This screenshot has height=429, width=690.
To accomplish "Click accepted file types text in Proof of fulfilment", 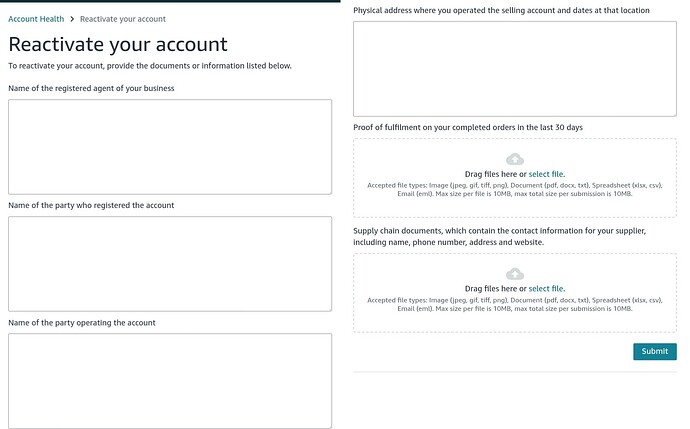I will [514, 189].
